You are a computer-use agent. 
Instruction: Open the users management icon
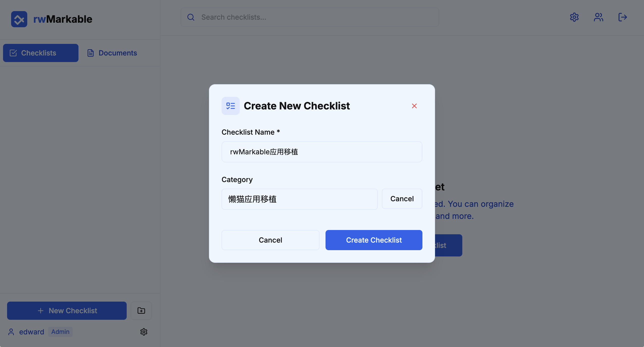pyautogui.click(x=598, y=17)
